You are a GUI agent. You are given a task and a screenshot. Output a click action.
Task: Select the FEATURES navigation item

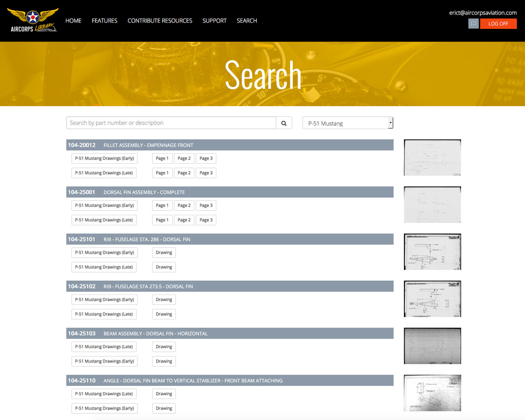(x=105, y=21)
